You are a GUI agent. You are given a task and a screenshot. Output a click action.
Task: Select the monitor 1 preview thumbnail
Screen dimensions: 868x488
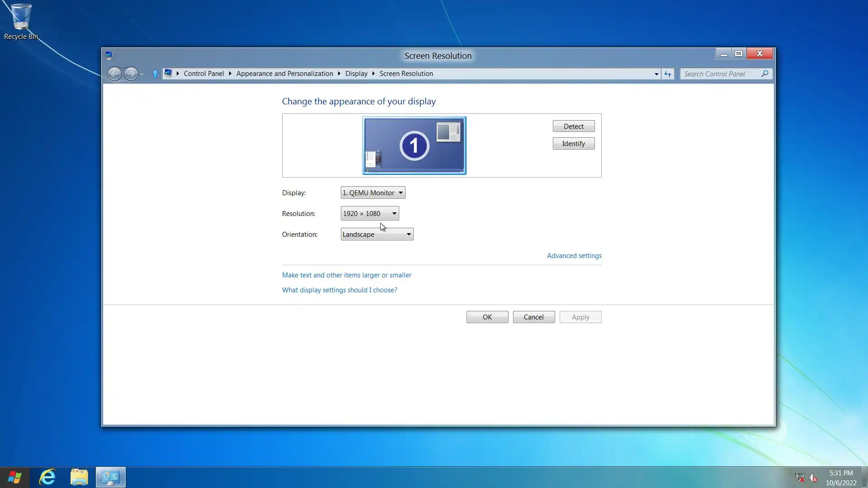(414, 145)
